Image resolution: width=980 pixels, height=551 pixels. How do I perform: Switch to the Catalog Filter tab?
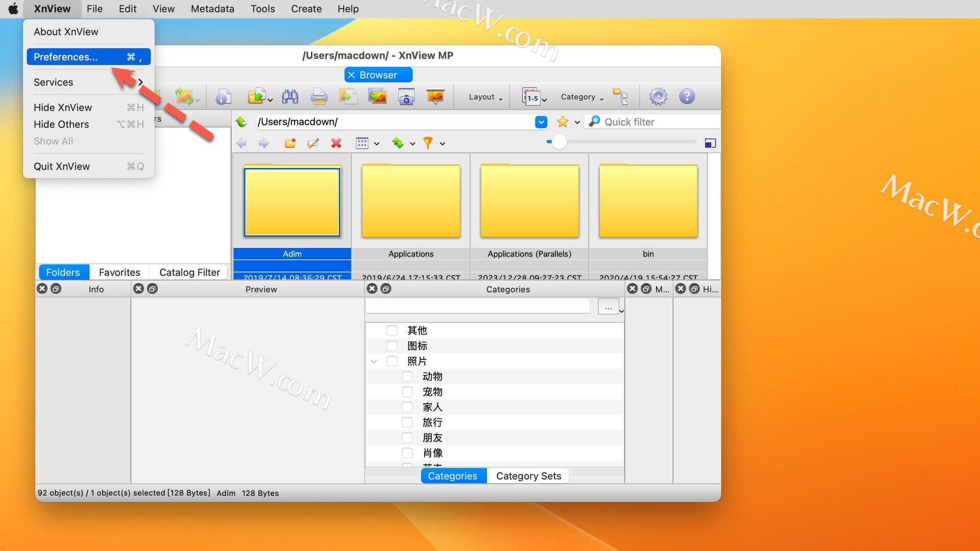click(189, 272)
